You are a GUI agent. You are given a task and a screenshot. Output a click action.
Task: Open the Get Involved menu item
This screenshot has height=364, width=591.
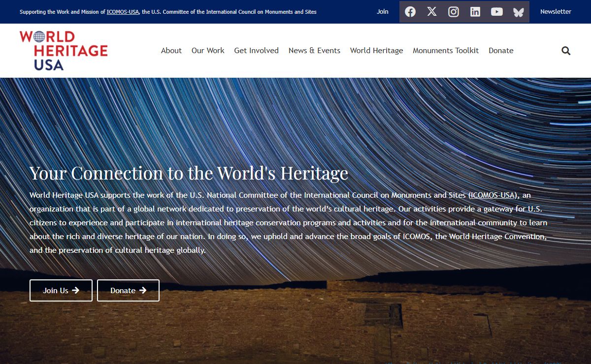coord(257,51)
